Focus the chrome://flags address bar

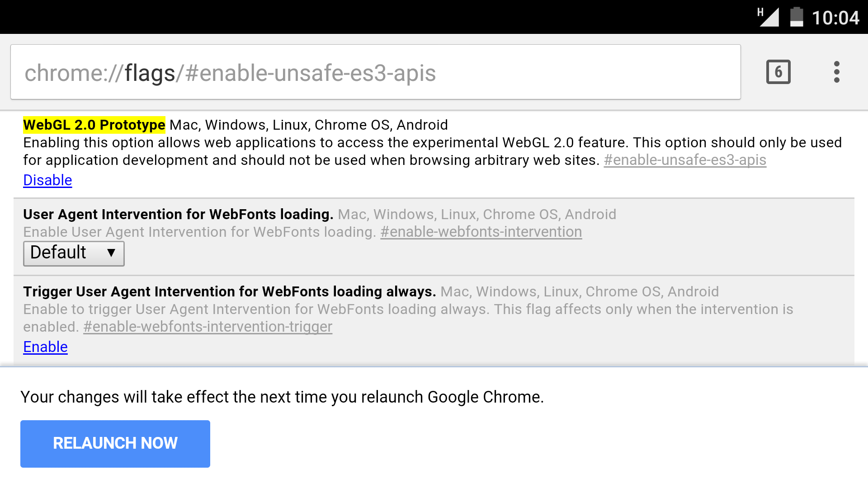tap(375, 72)
